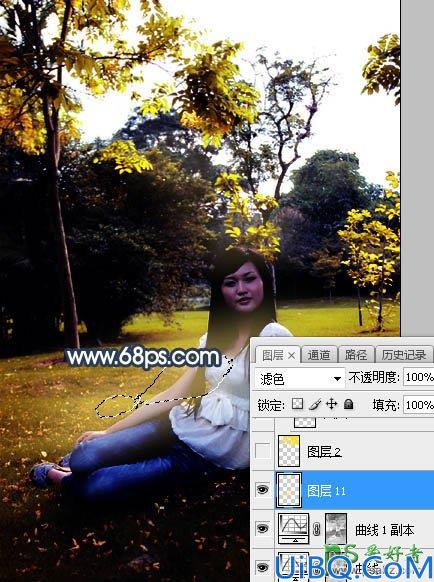Screen dimensions: 434x582
Task: Click the 图层 11 layer name
Action: [326, 491]
